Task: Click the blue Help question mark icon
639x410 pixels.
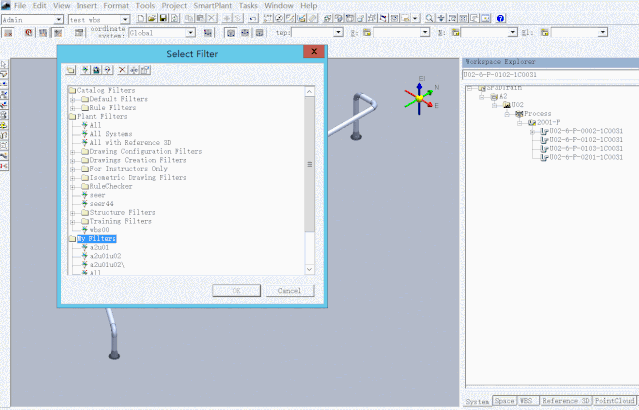Action: (500, 18)
